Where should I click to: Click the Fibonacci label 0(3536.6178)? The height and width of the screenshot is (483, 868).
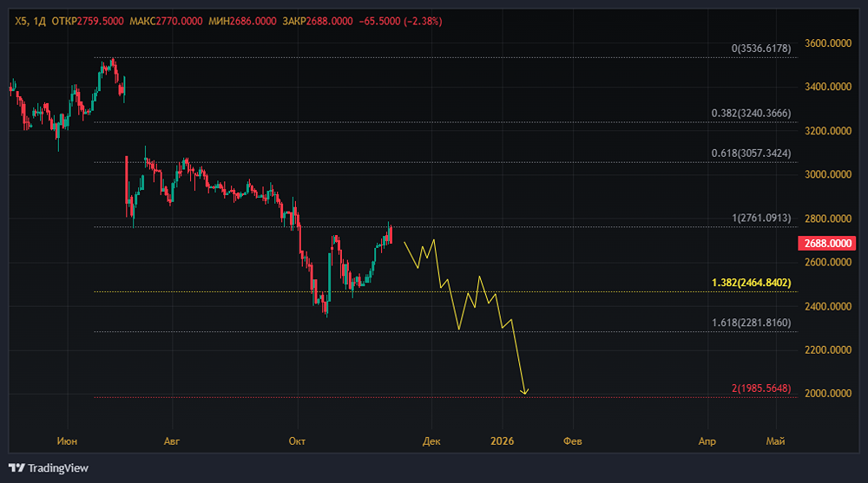click(x=761, y=49)
